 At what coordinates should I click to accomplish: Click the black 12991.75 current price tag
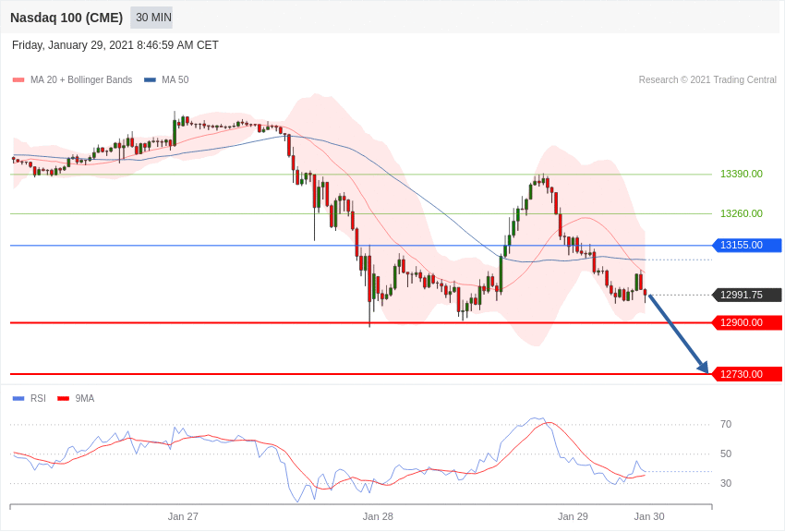coord(746,296)
